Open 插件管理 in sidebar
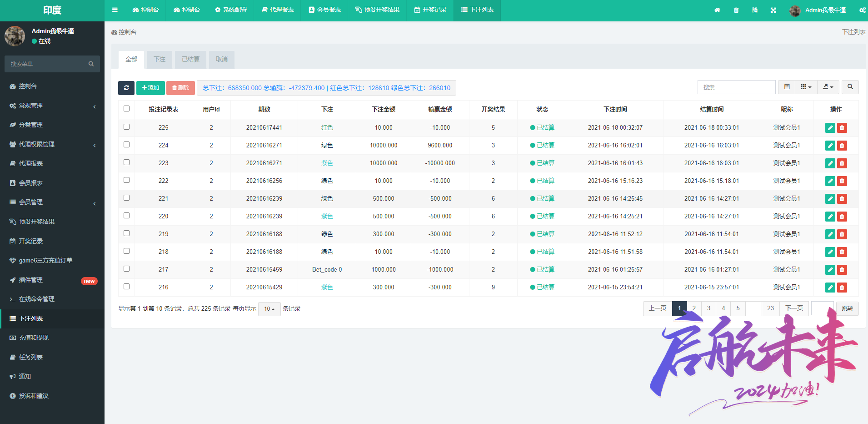This screenshot has height=424, width=868. pos(52,280)
